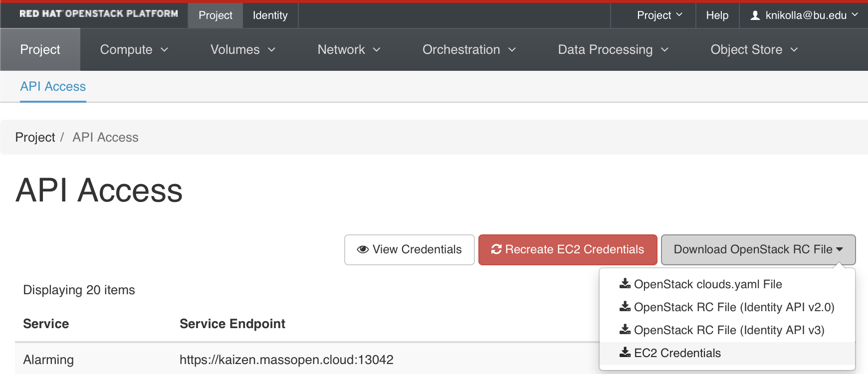This screenshot has height=374, width=868.
Task: Click the eye icon in View Credentials
Action: (x=363, y=249)
